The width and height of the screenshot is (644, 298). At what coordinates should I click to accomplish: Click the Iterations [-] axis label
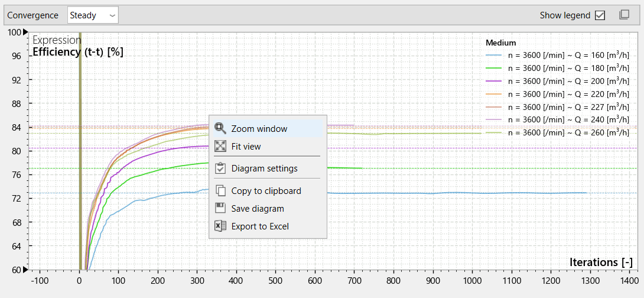tap(601, 263)
